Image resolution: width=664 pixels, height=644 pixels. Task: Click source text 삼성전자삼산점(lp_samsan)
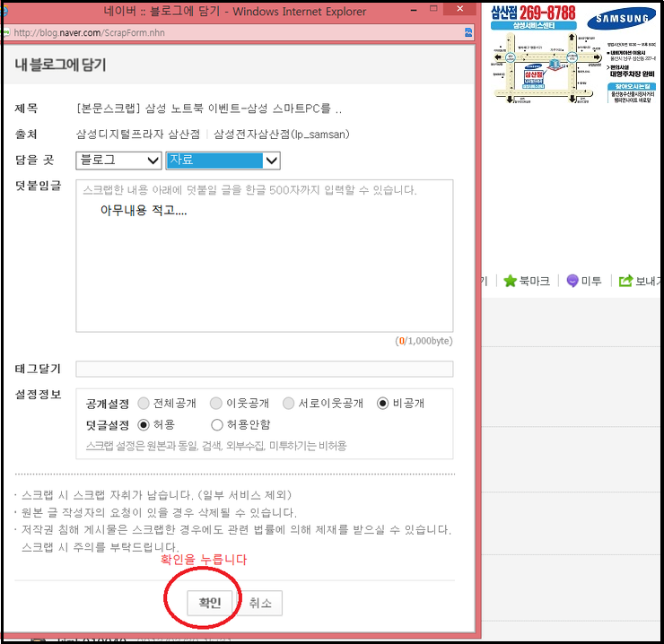pos(282,135)
